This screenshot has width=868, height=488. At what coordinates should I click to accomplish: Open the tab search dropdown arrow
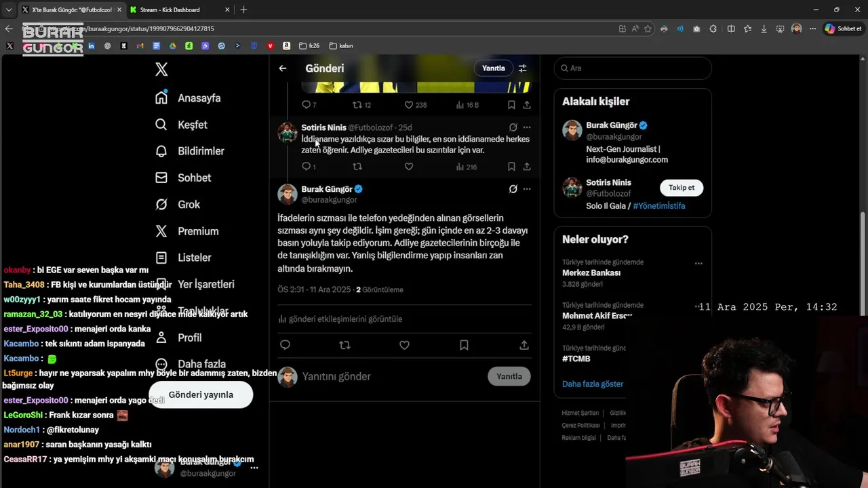[8, 9]
